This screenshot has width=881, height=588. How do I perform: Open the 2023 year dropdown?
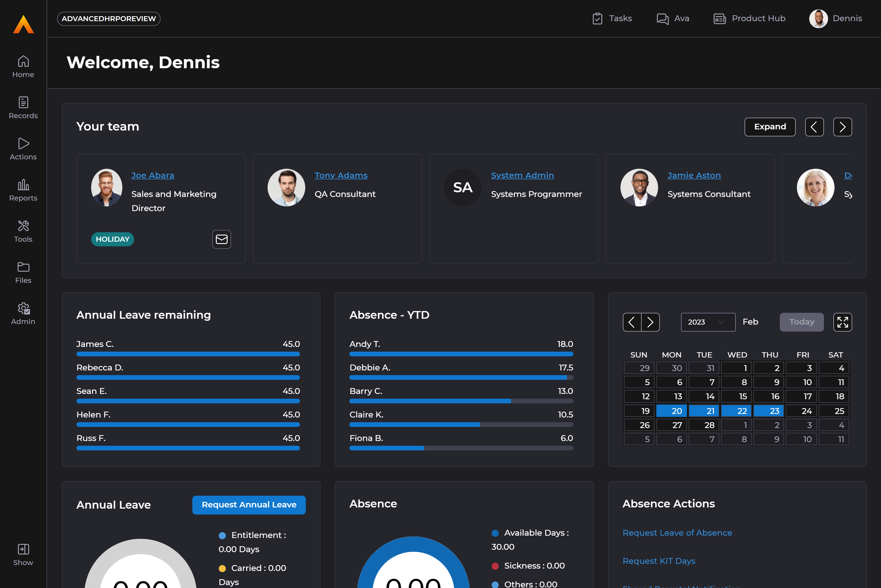click(x=708, y=322)
